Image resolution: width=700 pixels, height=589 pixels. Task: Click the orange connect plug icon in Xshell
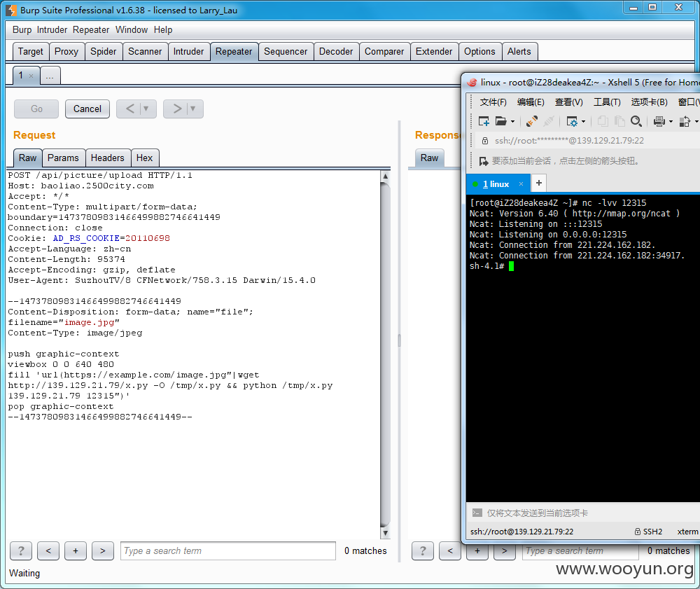tap(532, 121)
